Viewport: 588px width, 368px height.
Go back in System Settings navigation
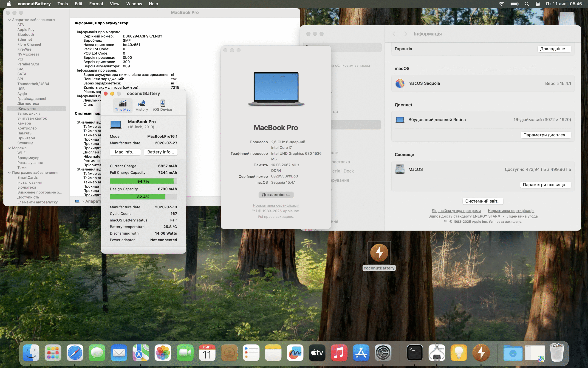394,34
